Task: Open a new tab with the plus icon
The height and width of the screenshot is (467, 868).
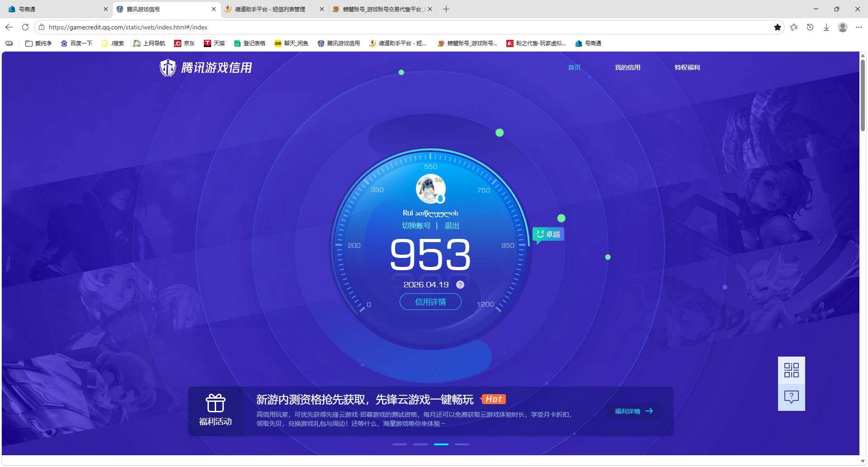Action: point(446,9)
